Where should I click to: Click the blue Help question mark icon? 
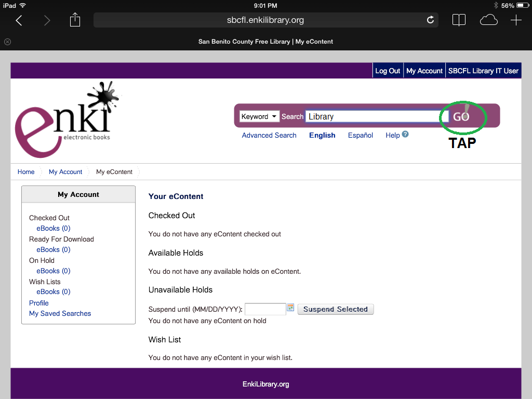coord(405,135)
